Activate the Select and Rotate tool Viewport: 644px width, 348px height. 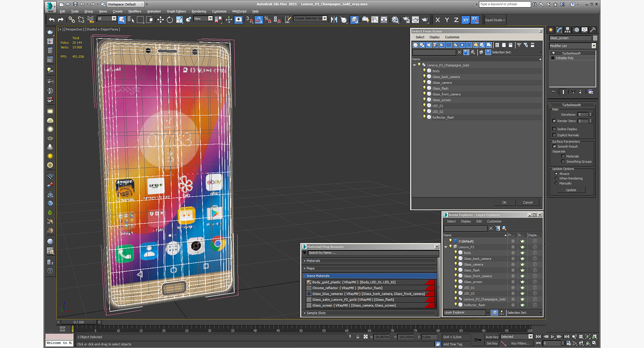(x=170, y=20)
